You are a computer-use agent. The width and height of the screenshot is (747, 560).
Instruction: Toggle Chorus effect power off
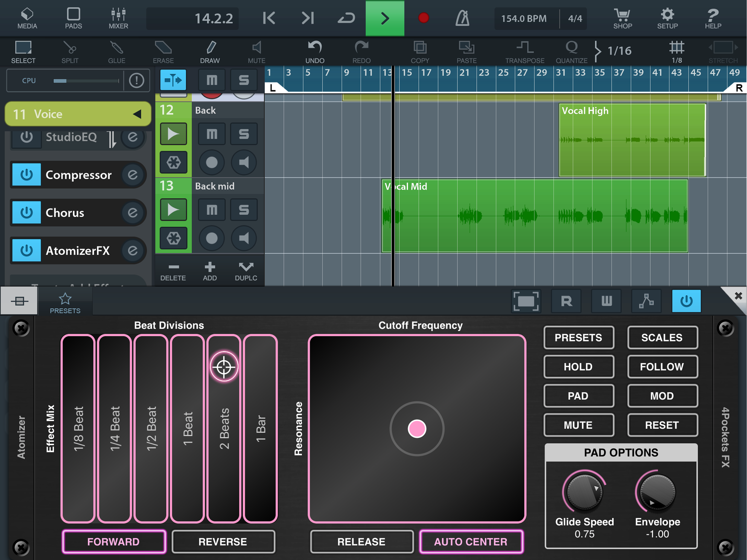[26, 213]
